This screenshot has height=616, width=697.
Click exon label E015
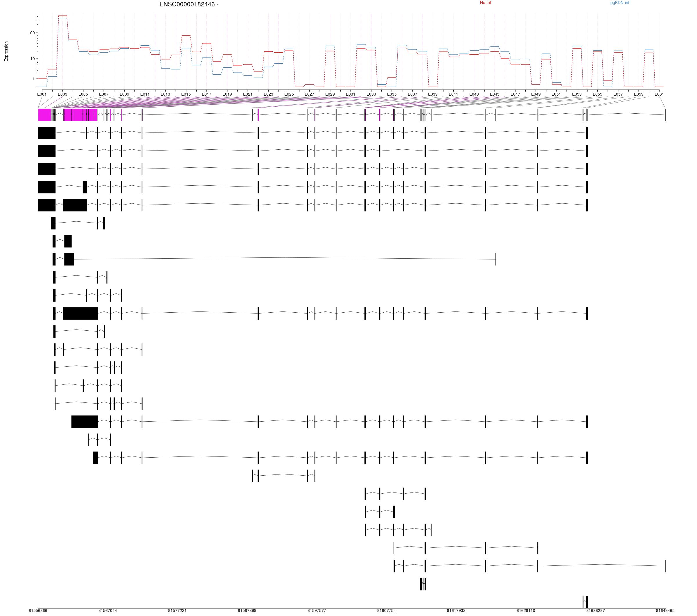pyautogui.click(x=186, y=94)
